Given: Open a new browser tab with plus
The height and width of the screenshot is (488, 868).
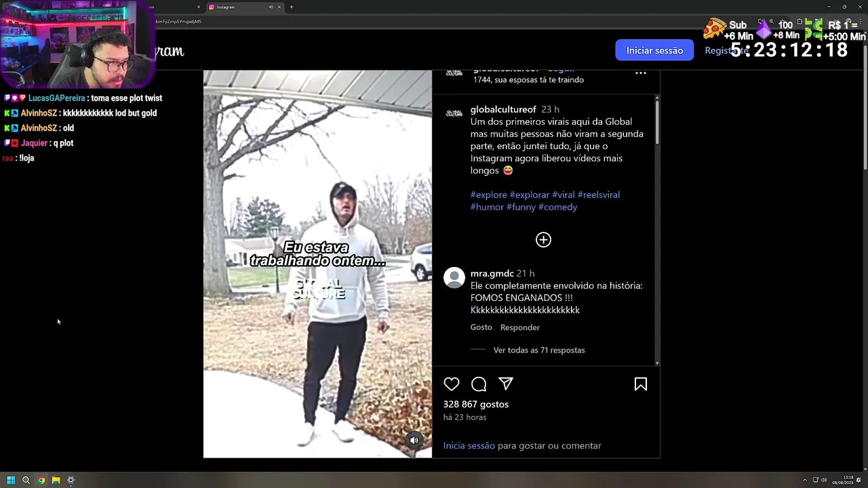Looking at the screenshot, I should [x=292, y=7].
